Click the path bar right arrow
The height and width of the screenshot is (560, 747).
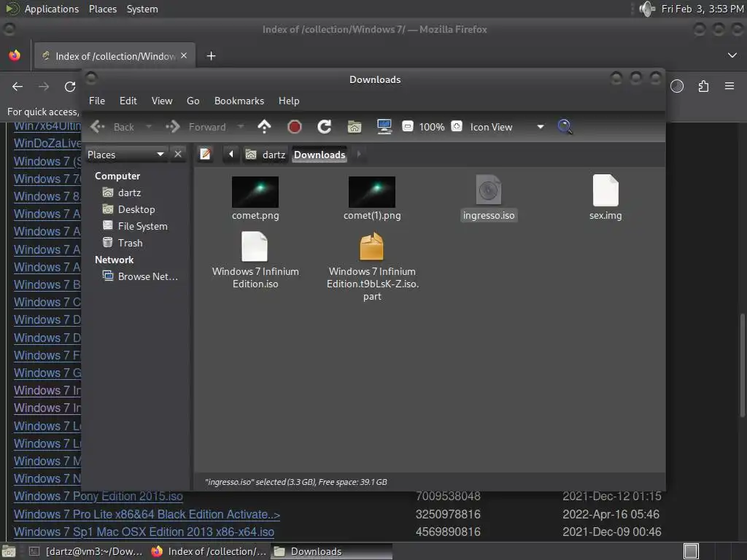pos(359,154)
